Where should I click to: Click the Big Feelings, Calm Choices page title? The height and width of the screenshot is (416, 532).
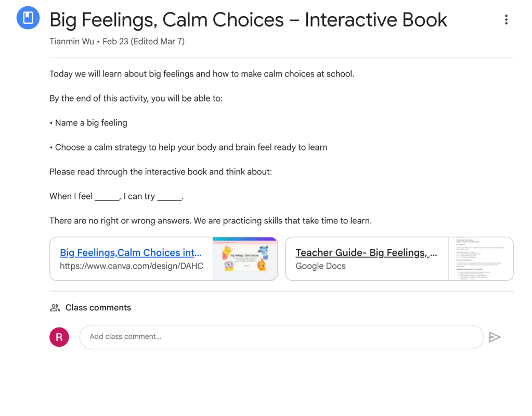click(248, 20)
